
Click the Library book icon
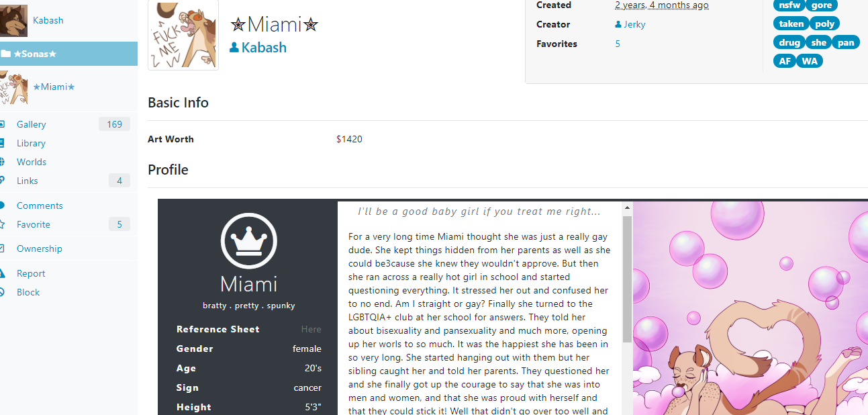[x=2, y=143]
